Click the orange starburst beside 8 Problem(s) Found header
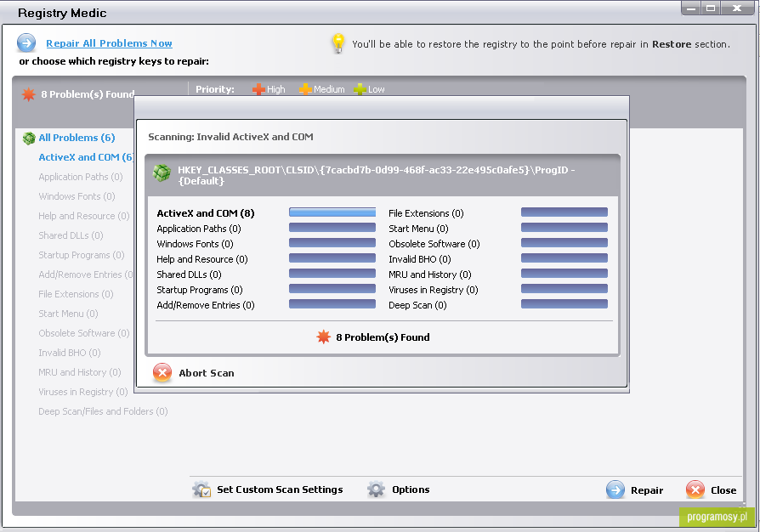This screenshot has width=760, height=532. click(29, 94)
